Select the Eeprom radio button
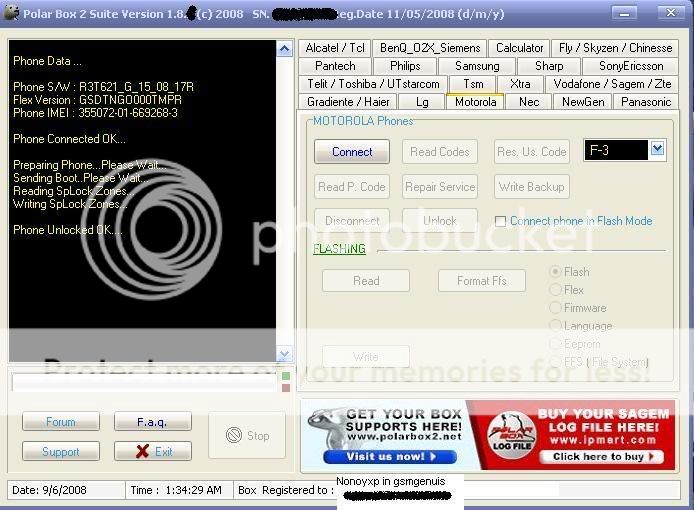Image resolution: width=694 pixels, height=510 pixels. [555, 344]
